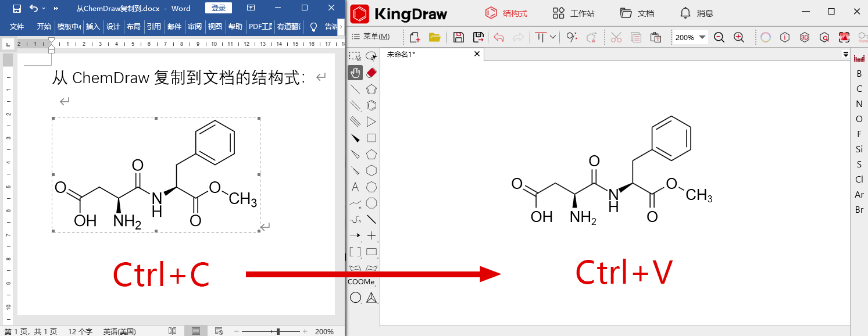Open the text tool's dropdown arrow

pyautogui.click(x=553, y=37)
